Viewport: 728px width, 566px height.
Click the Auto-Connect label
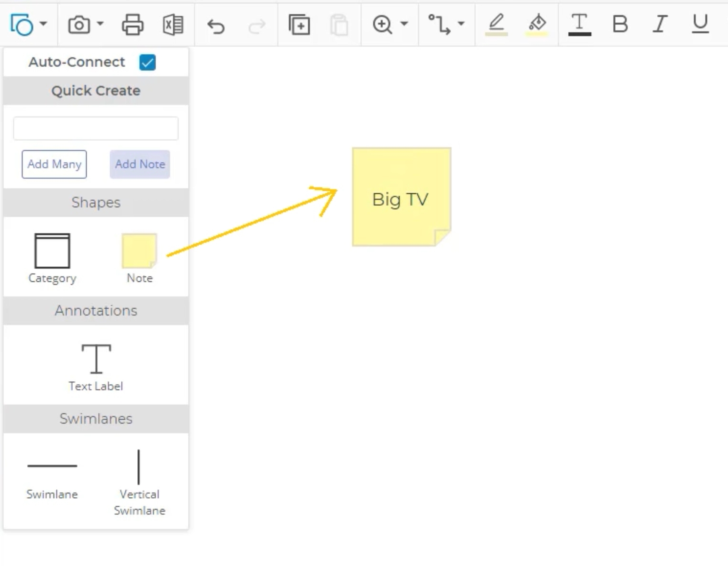coord(77,62)
